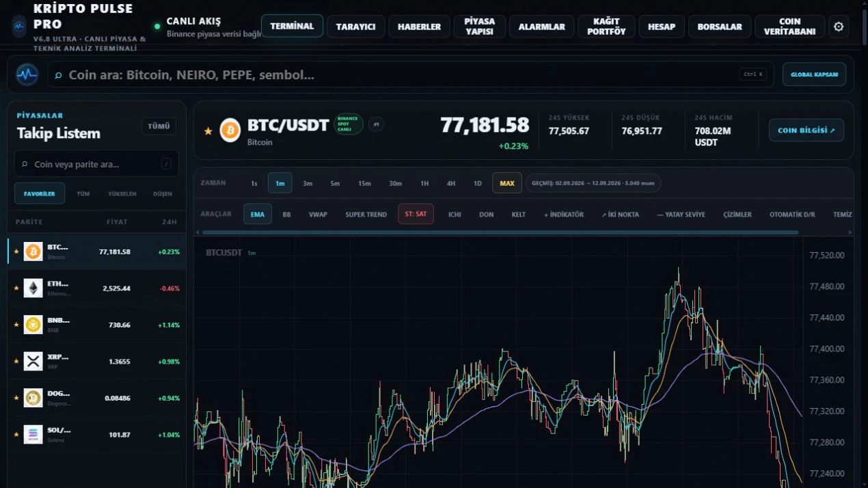Open the Haberler tab
868x488 pixels.
[x=419, y=27]
